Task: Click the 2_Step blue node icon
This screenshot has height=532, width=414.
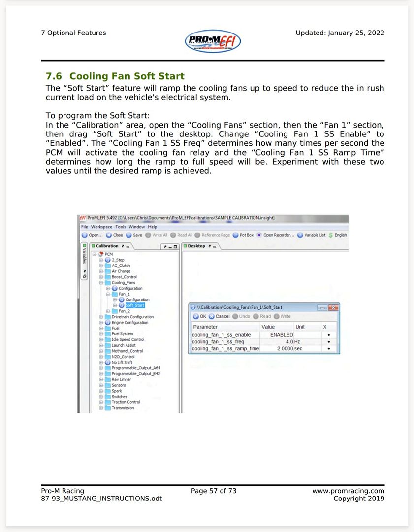Action: click(108, 260)
